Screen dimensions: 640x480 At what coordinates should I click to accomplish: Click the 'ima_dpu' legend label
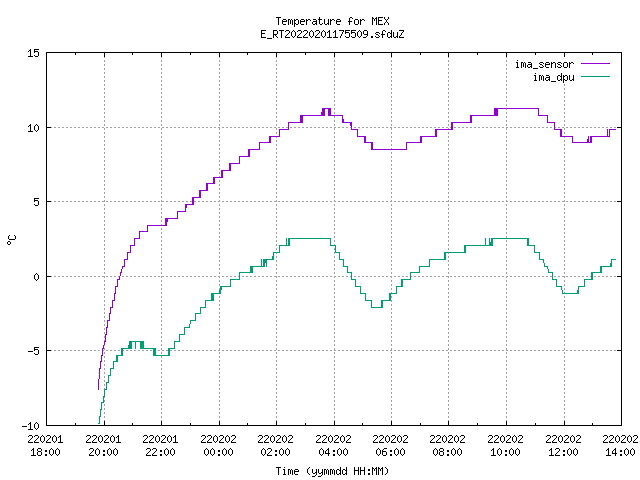click(553, 77)
